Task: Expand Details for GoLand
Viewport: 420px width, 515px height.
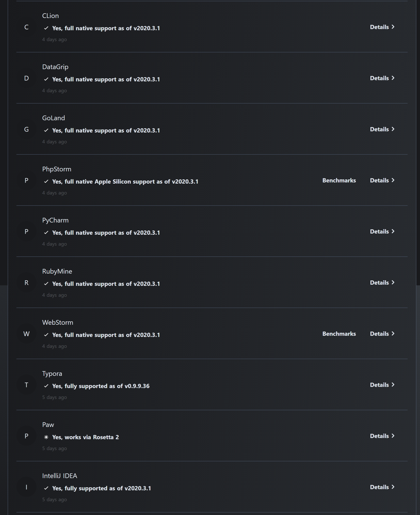Action: pyautogui.click(x=382, y=129)
